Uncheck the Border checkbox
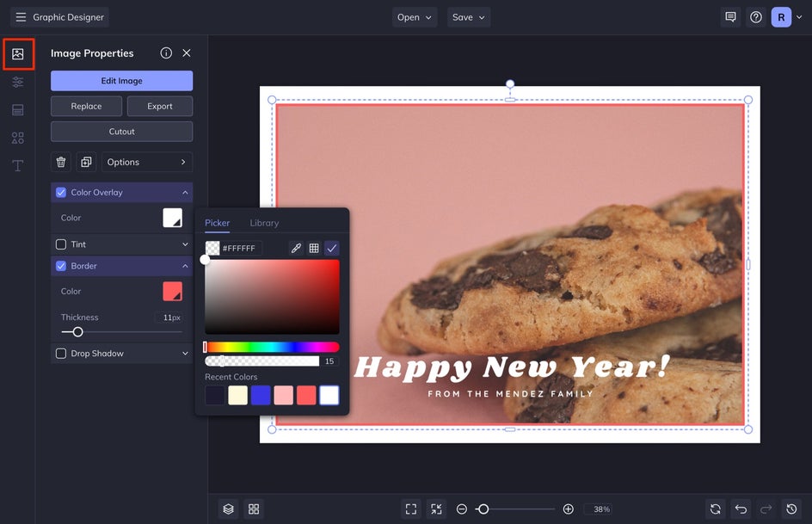The height and width of the screenshot is (524, 812). click(x=61, y=266)
